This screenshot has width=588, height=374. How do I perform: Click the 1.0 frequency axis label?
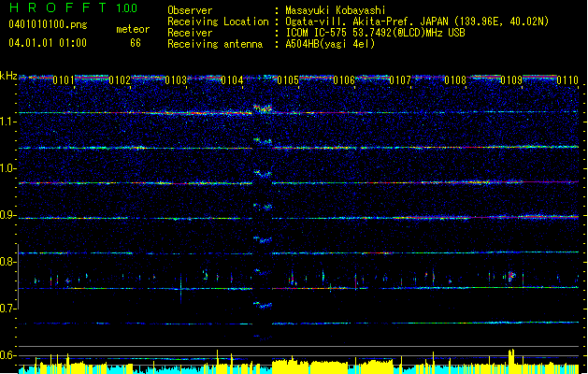pos(8,168)
